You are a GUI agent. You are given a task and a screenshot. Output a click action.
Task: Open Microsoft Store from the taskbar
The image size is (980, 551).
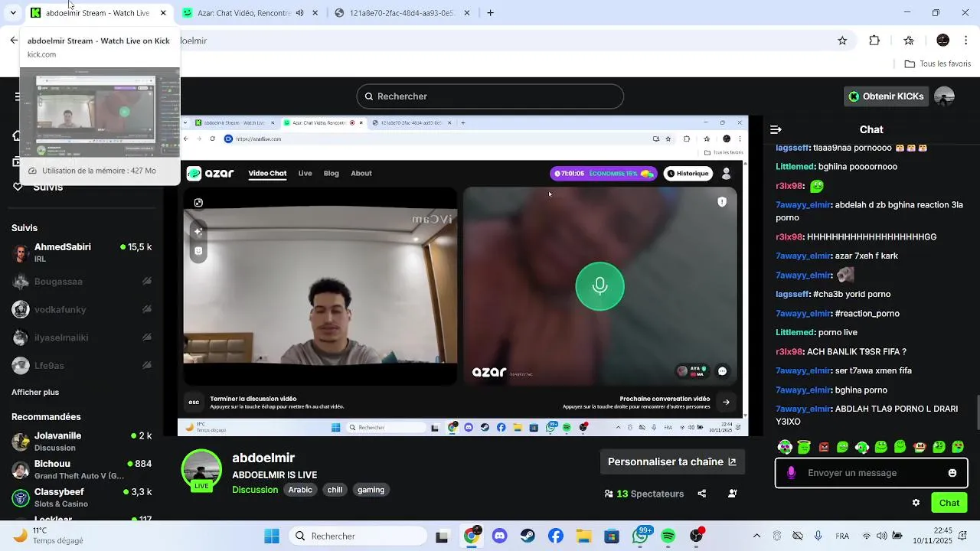611,536
